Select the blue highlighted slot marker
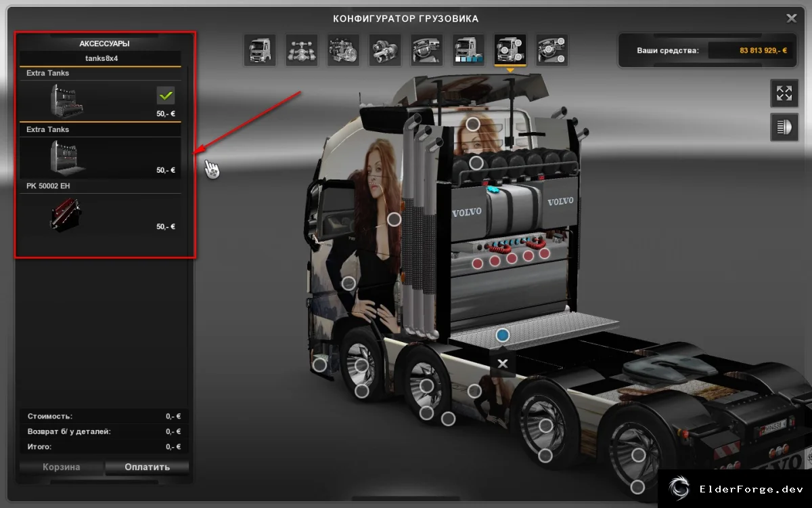This screenshot has height=508, width=812. (x=502, y=335)
